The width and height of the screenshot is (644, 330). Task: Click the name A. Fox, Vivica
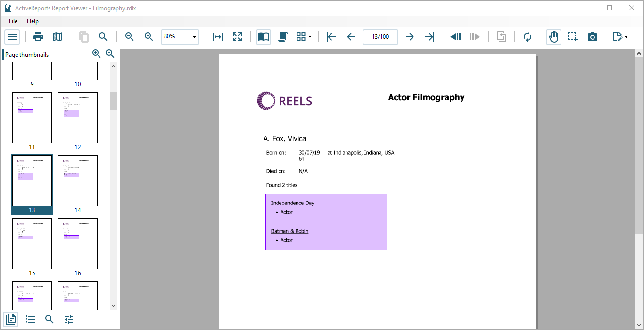click(285, 139)
